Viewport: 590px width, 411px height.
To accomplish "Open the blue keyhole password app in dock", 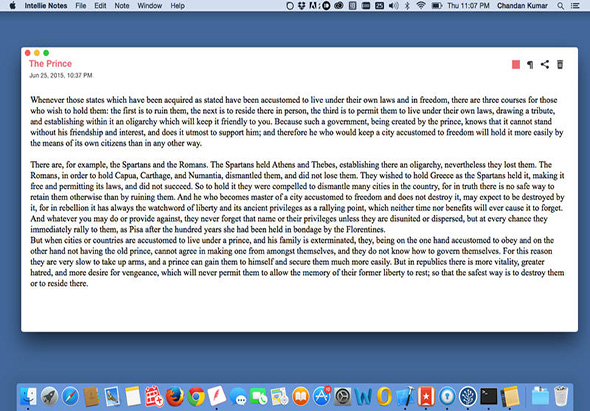I will click(447, 397).
